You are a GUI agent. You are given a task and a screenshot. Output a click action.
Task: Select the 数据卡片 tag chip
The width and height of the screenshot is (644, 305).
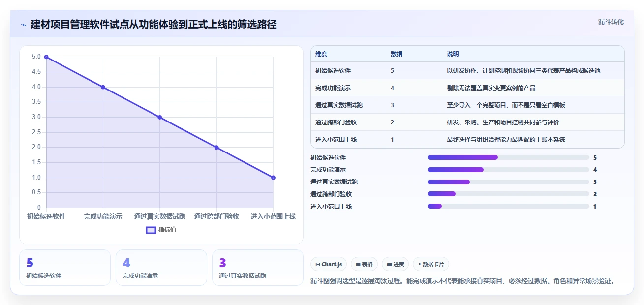tap(431, 264)
